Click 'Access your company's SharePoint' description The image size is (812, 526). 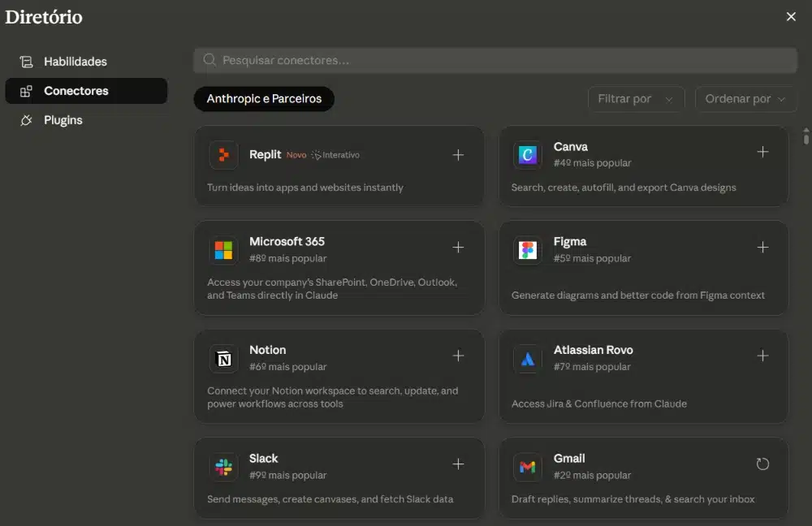tap(332, 289)
